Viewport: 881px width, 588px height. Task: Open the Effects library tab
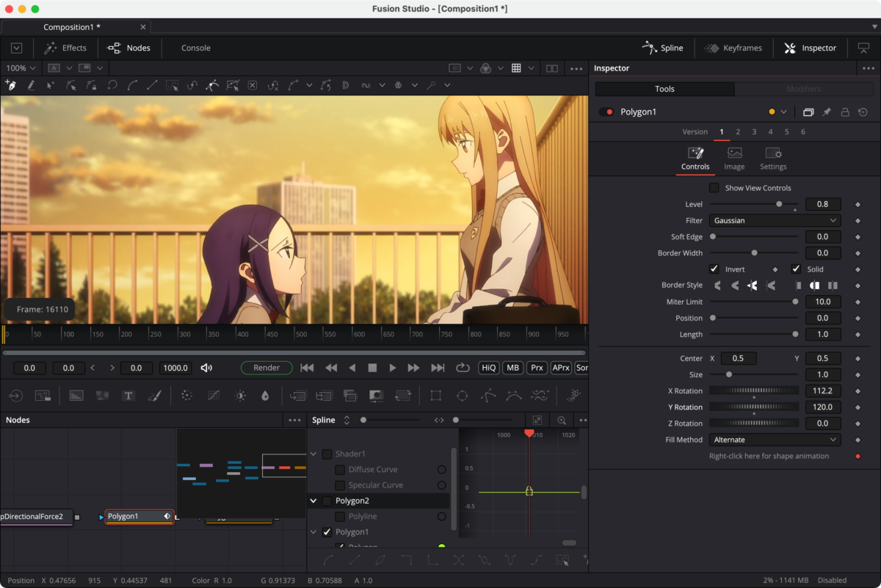click(x=65, y=48)
